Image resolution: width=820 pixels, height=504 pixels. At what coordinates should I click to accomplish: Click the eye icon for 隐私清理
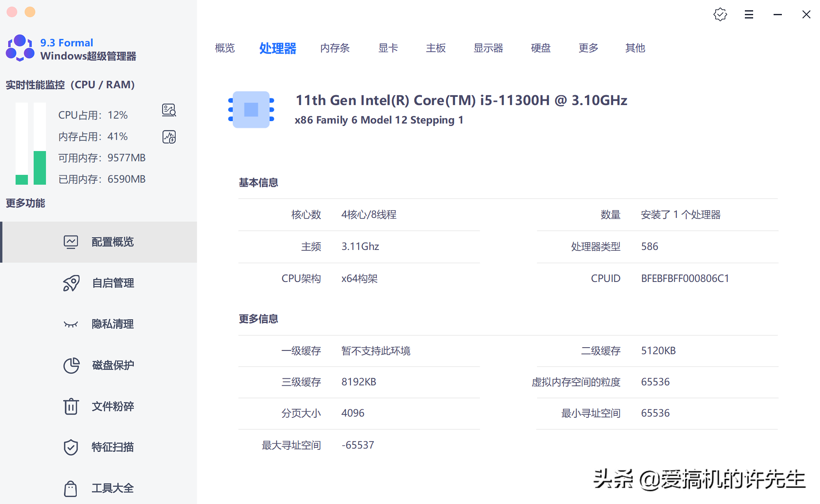click(71, 324)
